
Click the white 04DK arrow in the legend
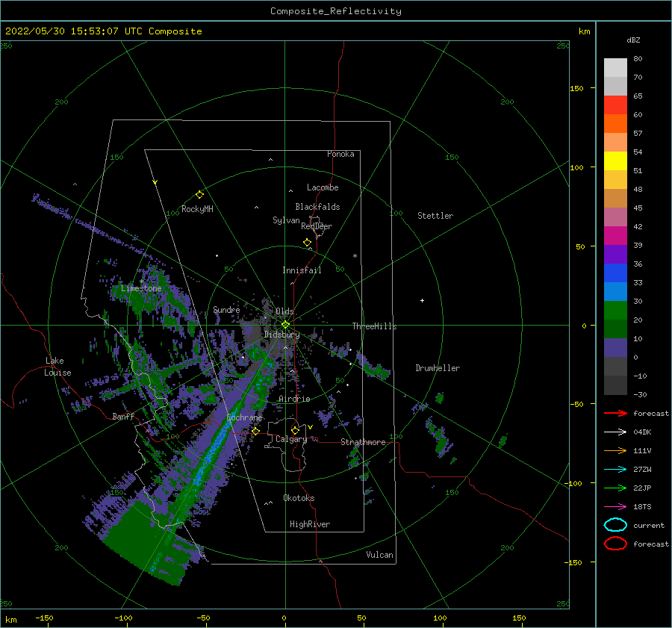(x=615, y=432)
